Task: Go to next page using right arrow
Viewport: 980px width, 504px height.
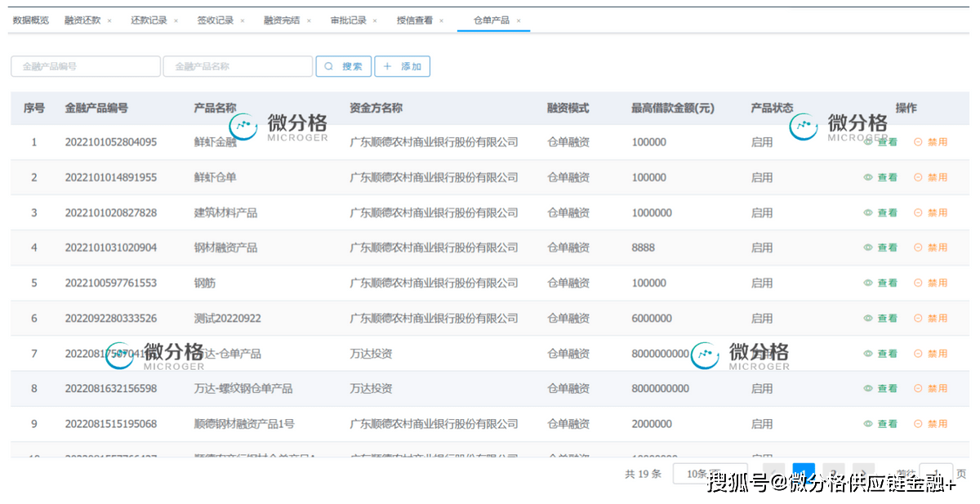Action: tap(862, 474)
